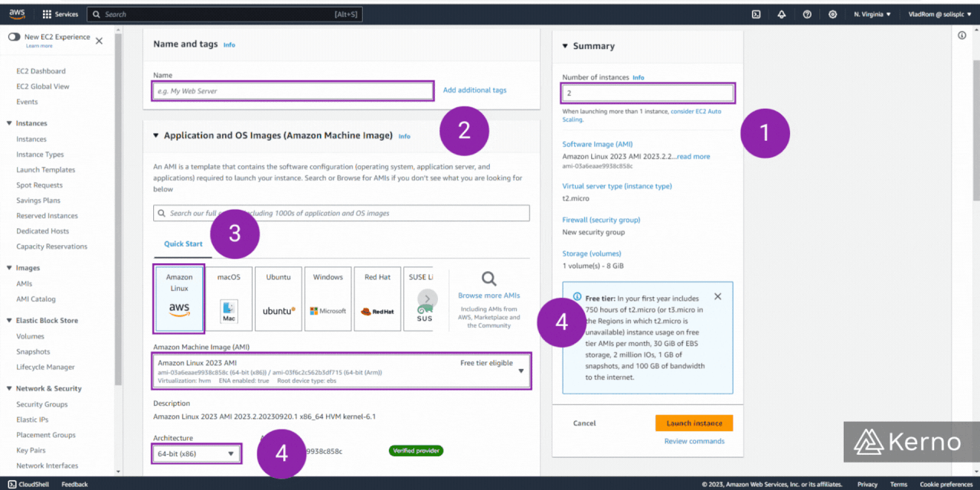Open notifications bell
The image size is (980, 490).
pos(782,14)
